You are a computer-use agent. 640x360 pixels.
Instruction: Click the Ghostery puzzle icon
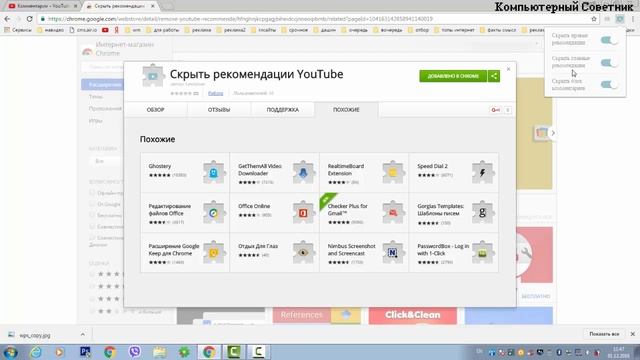214,172
